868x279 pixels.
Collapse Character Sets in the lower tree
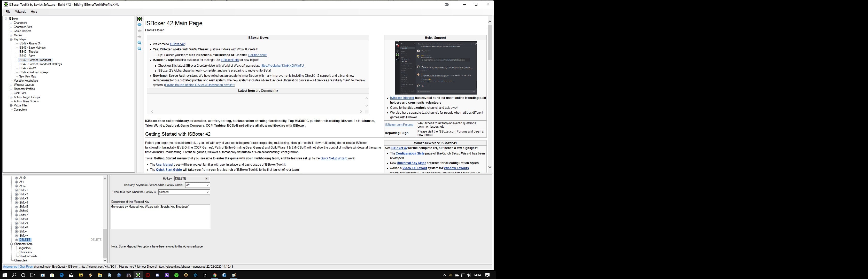11,244
